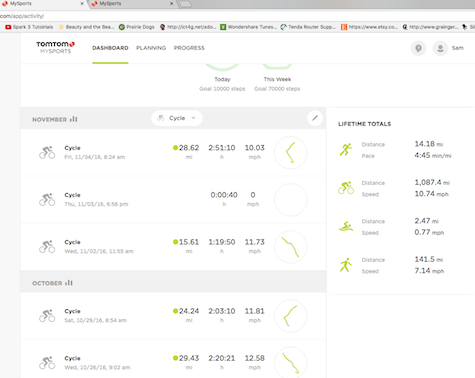Click the OCTOBER month heading
The width and height of the screenshot is (475, 378).
[x=47, y=283]
